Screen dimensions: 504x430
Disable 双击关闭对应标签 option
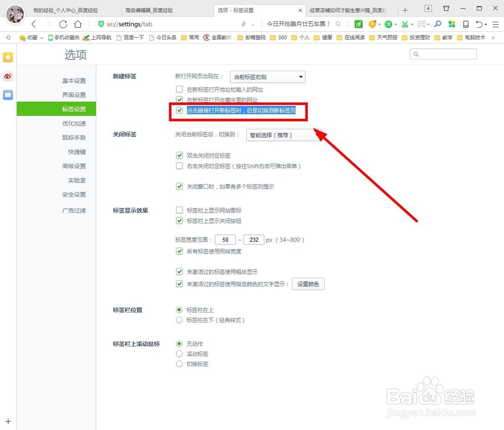pyautogui.click(x=179, y=156)
